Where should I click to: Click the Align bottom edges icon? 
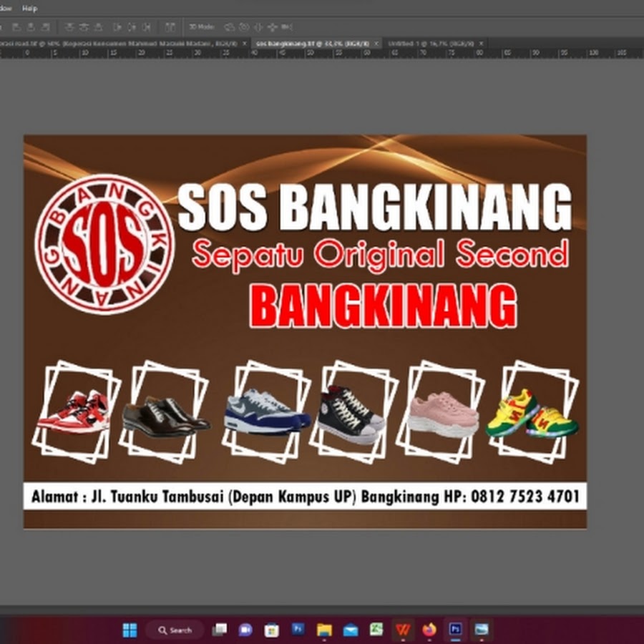point(98,27)
